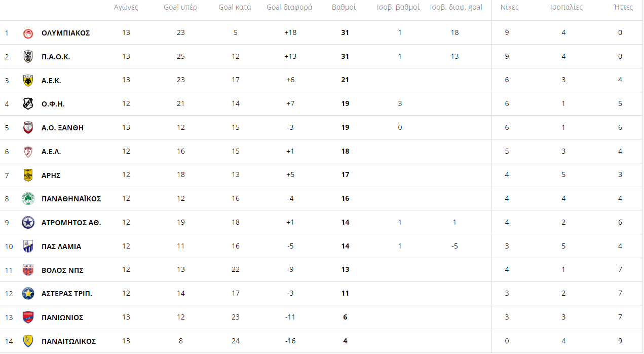Click the Goal διαφορά column header
644x354 pixels.
(x=289, y=8)
